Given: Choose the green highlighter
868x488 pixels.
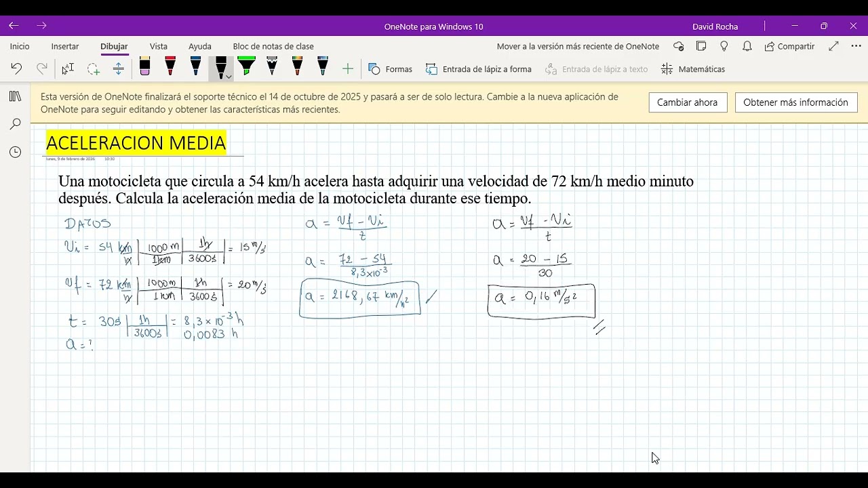Looking at the screenshot, I should pyautogui.click(x=247, y=66).
